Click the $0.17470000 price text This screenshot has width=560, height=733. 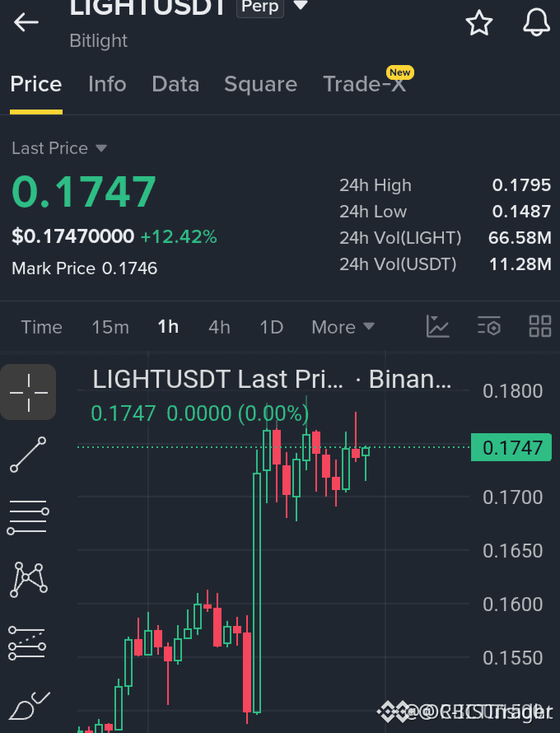click(x=73, y=236)
